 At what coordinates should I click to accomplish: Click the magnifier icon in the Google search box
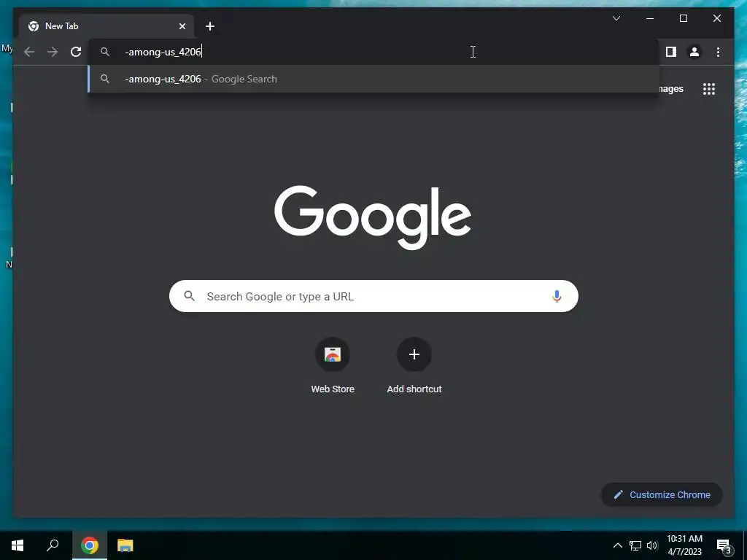pyautogui.click(x=189, y=296)
